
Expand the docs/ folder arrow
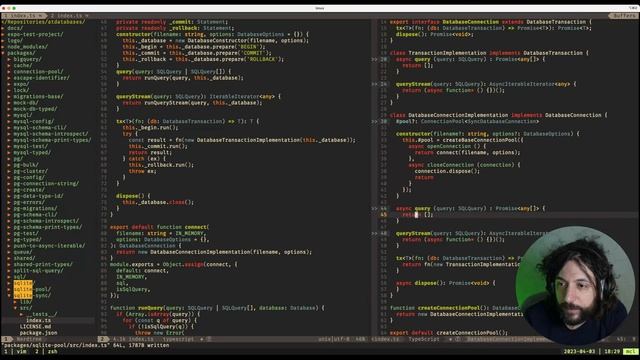tap(3, 28)
